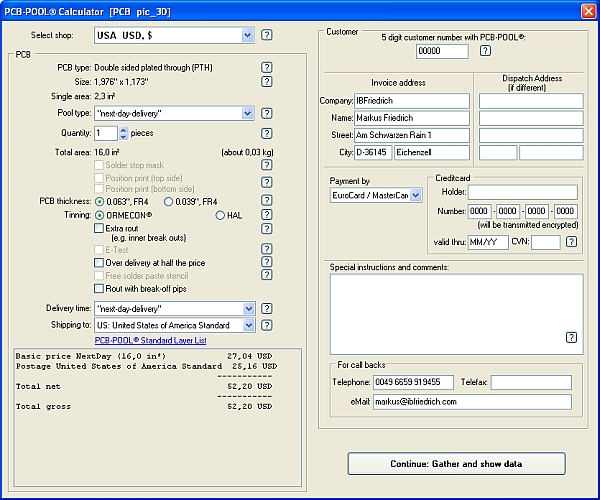Open the Pool type dropdown
The image size is (600, 500).
[247, 114]
